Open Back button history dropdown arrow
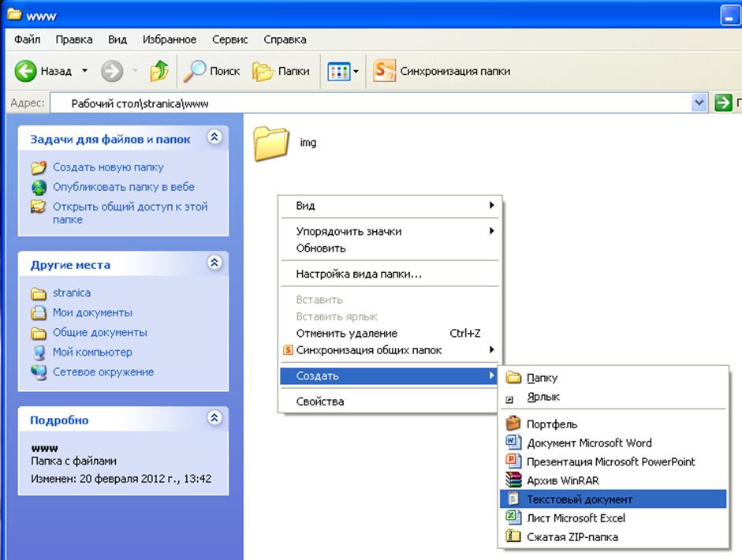742x560 pixels. pyautogui.click(x=84, y=71)
